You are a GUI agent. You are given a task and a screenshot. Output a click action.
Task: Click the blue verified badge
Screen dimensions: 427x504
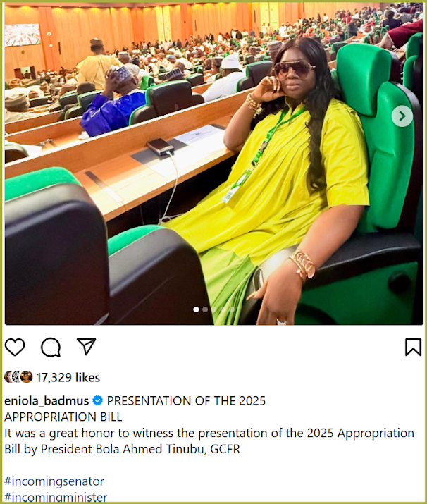pos(98,401)
